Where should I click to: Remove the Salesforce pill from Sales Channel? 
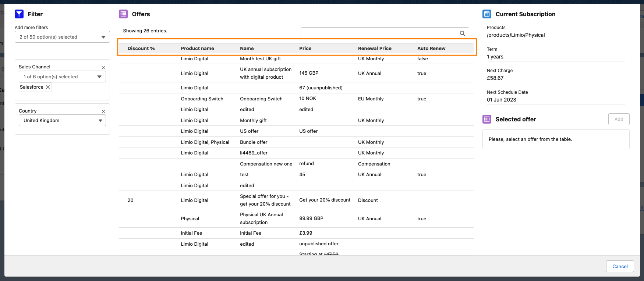[48, 87]
